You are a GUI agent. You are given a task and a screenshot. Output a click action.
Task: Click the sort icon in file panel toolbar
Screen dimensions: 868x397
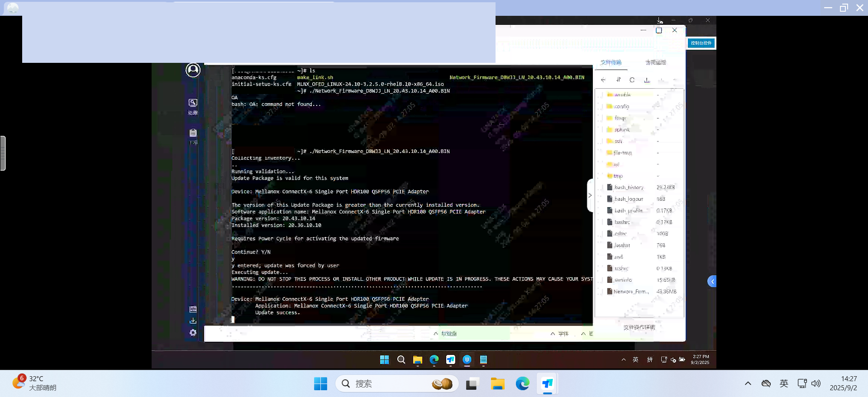tap(619, 80)
